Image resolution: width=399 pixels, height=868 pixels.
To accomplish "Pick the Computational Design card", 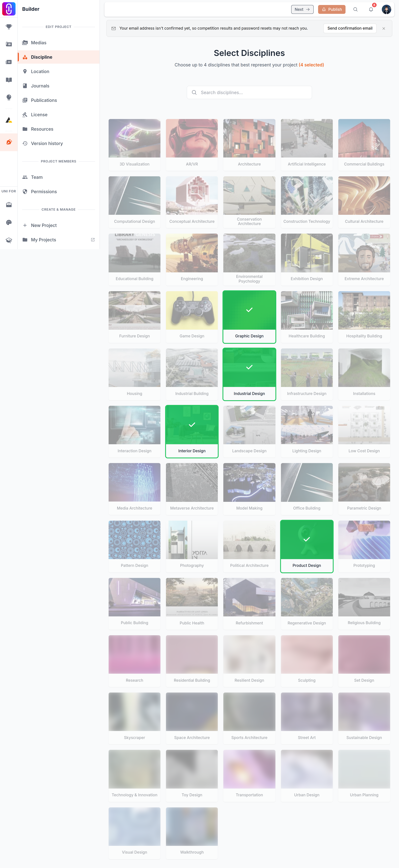I will [x=135, y=202].
